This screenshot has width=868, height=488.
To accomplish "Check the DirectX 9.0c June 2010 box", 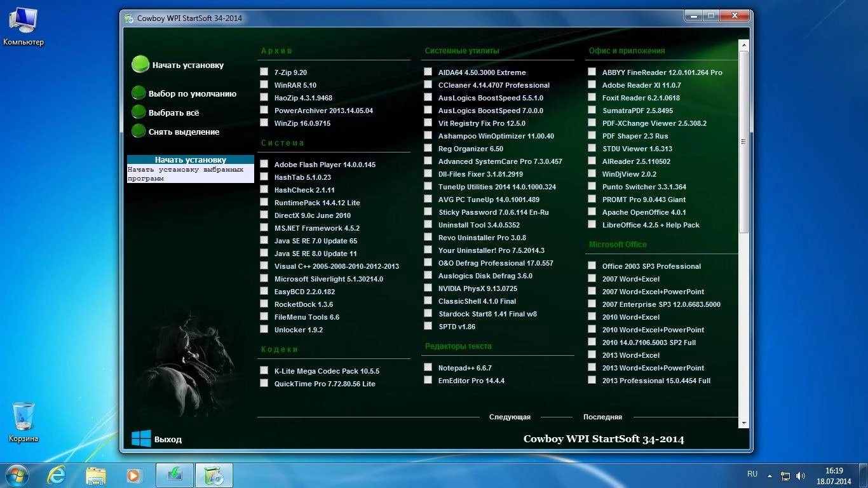I will point(264,215).
